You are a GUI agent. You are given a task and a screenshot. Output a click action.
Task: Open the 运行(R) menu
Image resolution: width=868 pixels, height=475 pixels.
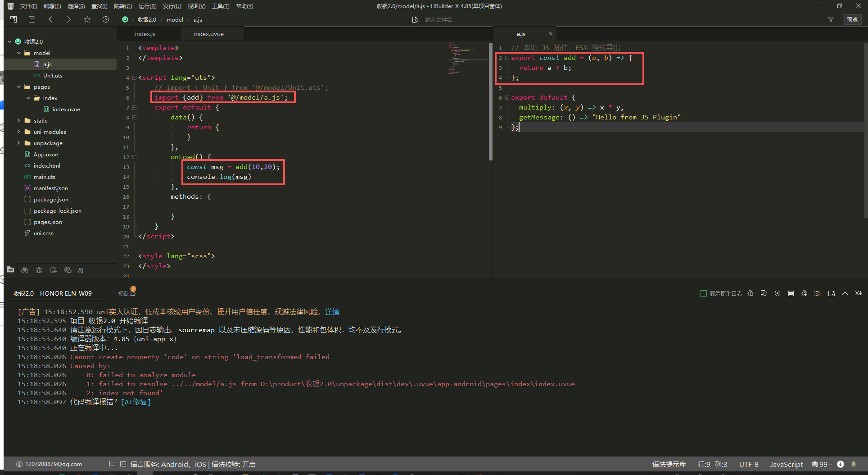click(147, 6)
